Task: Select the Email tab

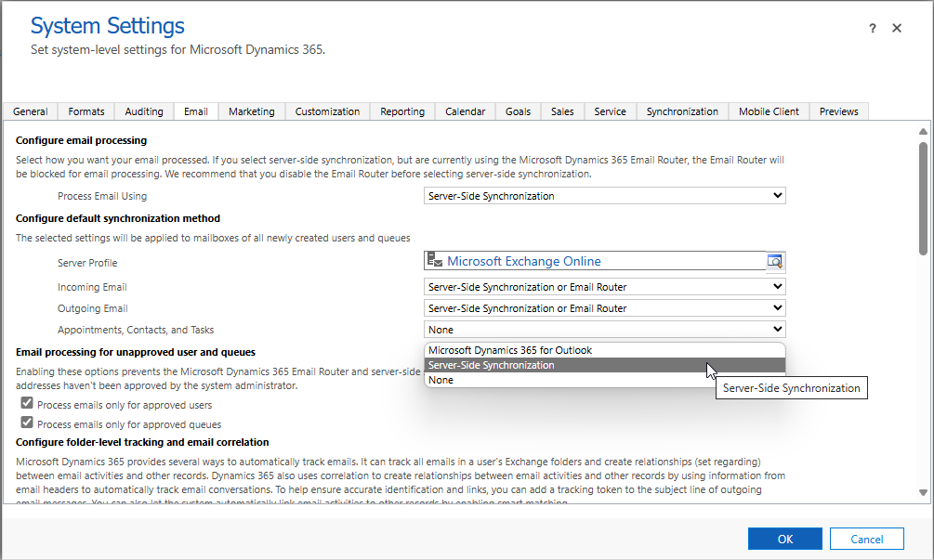Action: pos(196,111)
